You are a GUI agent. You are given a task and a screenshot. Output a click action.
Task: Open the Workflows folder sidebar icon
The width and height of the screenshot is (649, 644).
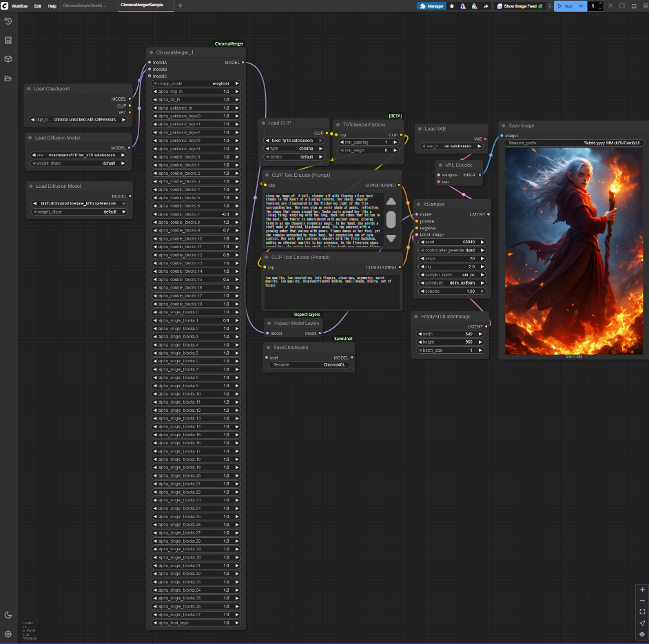(x=8, y=79)
